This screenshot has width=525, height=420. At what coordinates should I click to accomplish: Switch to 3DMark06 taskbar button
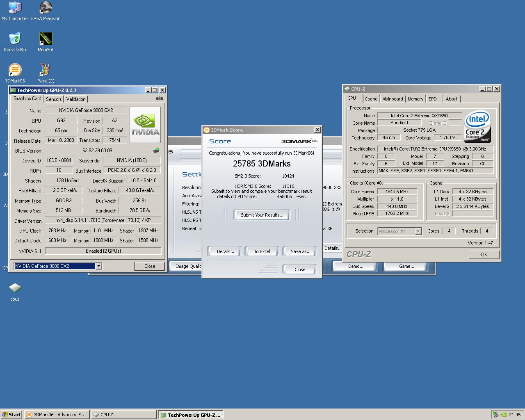click(56, 415)
